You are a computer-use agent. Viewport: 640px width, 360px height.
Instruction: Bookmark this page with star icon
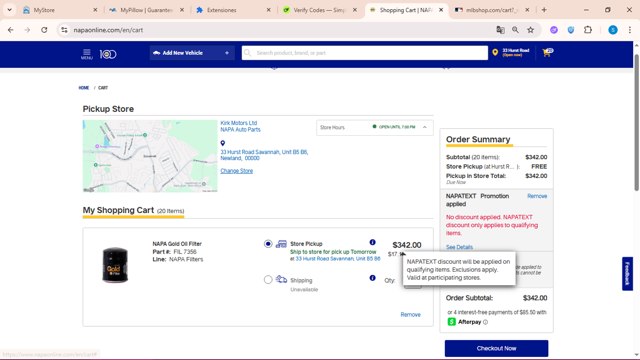tap(531, 30)
